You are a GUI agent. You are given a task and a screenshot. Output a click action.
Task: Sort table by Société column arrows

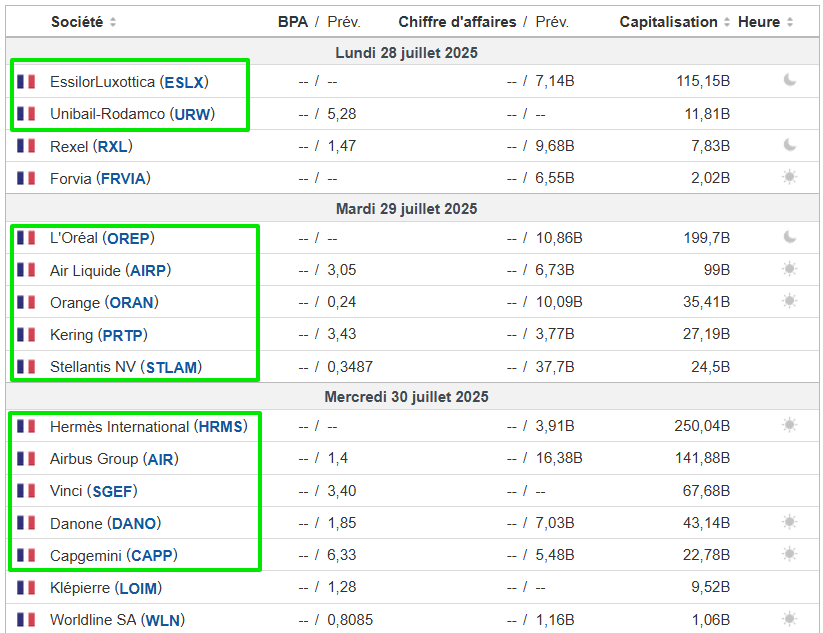click(113, 22)
